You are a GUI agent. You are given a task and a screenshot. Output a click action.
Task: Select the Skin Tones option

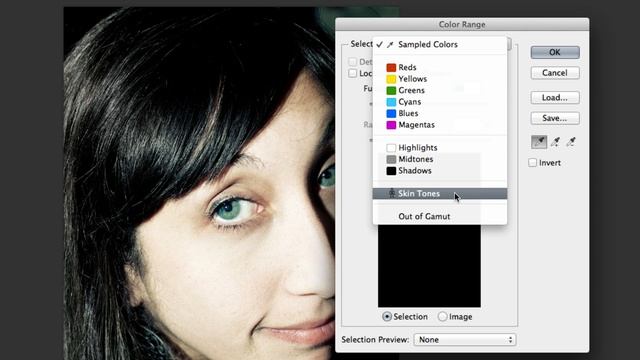[x=440, y=193]
